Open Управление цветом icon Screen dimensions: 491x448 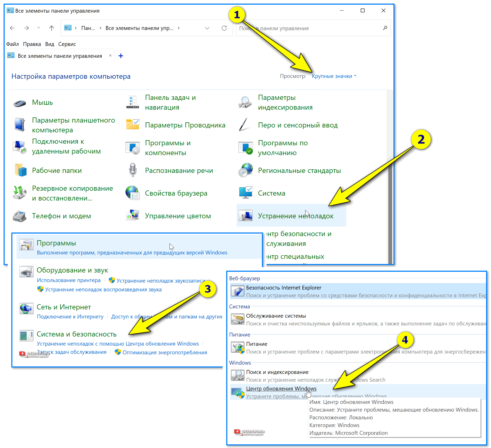click(x=133, y=215)
